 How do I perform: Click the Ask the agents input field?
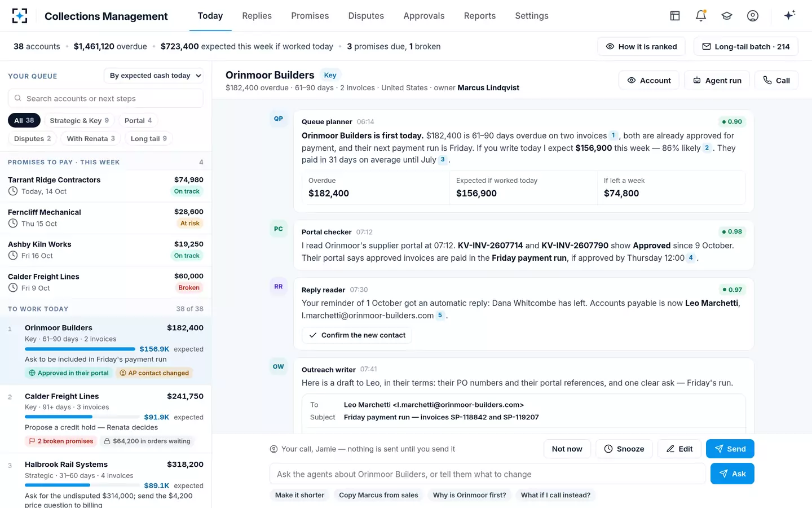pos(488,474)
